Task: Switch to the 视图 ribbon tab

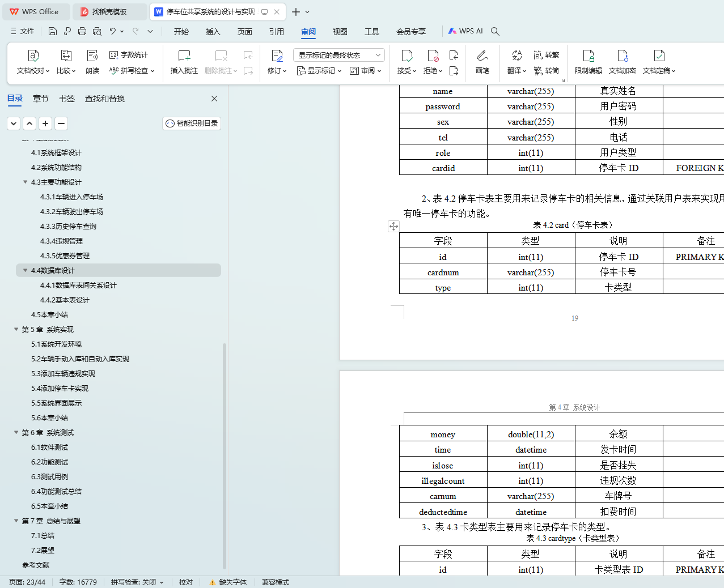Action: tap(340, 32)
